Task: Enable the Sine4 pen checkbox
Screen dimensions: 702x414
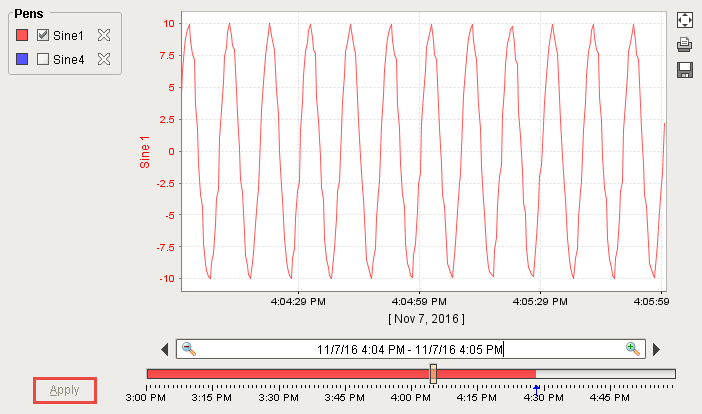Action: point(43,59)
